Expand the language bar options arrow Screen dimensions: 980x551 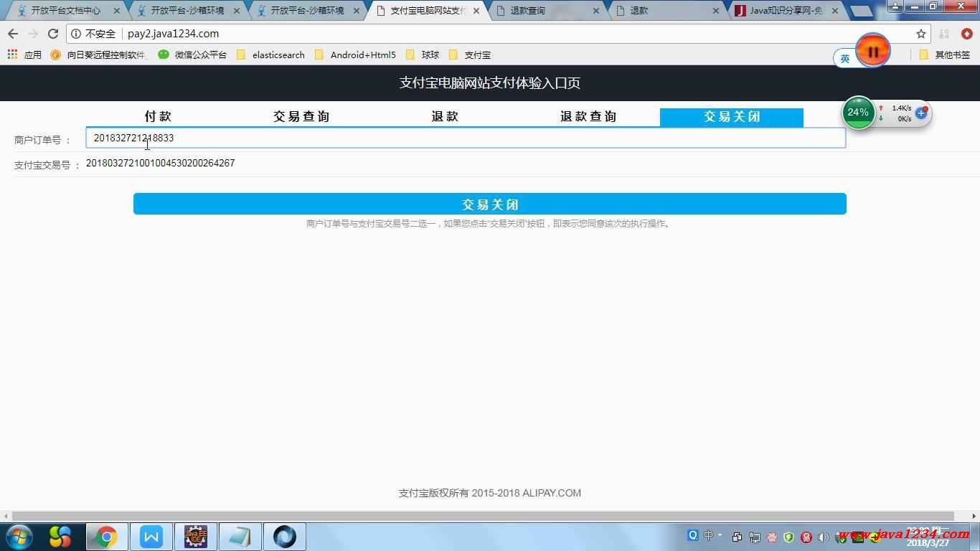coord(720,535)
